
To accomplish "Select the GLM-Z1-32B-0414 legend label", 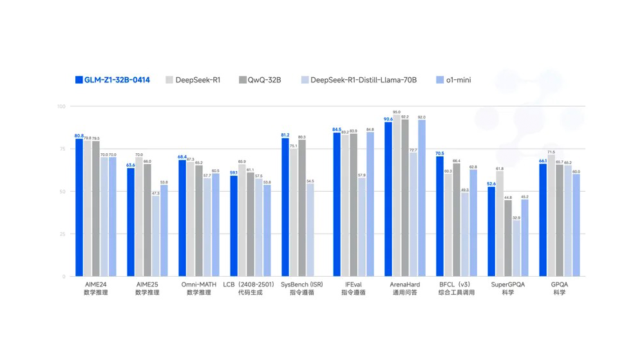I will pyautogui.click(x=117, y=80).
